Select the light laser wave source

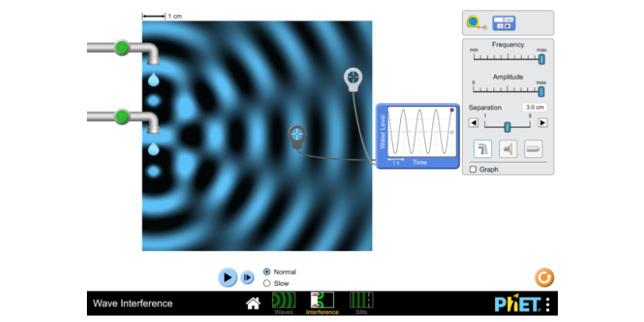click(x=533, y=149)
